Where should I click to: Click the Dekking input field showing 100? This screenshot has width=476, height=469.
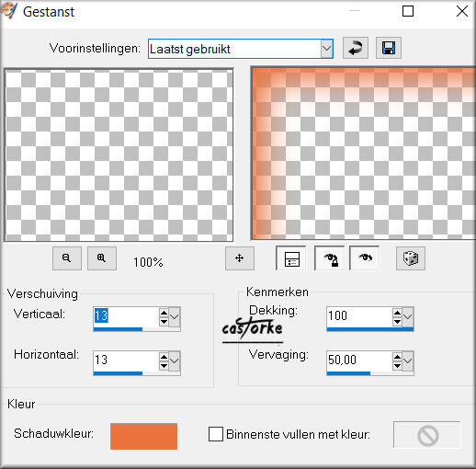pos(359,315)
